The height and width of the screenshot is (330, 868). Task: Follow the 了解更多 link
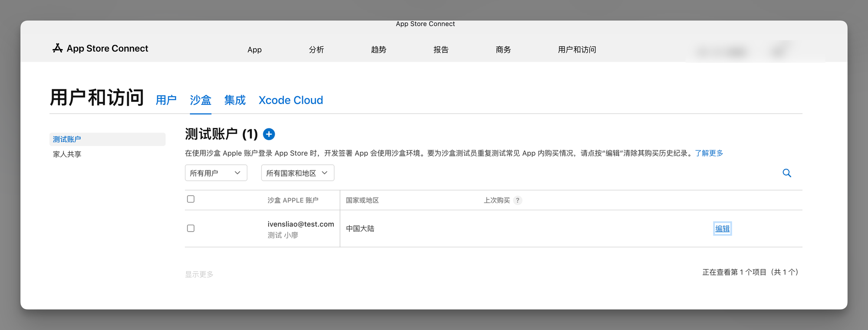click(709, 153)
